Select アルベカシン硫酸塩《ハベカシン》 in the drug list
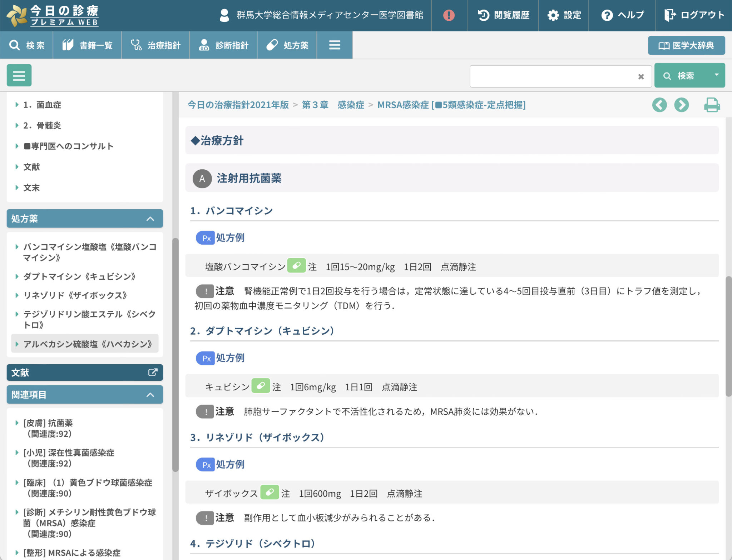The height and width of the screenshot is (560, 732). coord(88,344)
